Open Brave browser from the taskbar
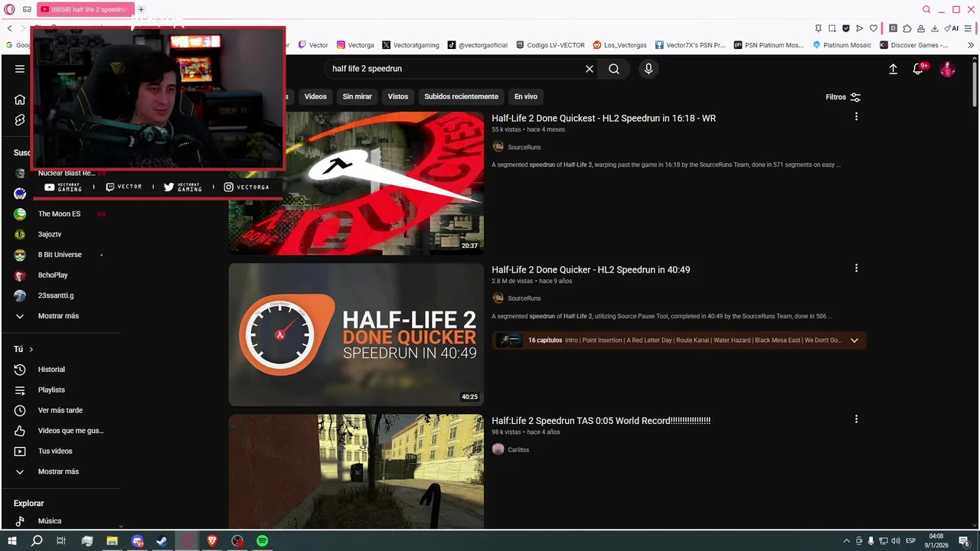The width and height of the screenshot is (980, 551). tap(212, 541)
